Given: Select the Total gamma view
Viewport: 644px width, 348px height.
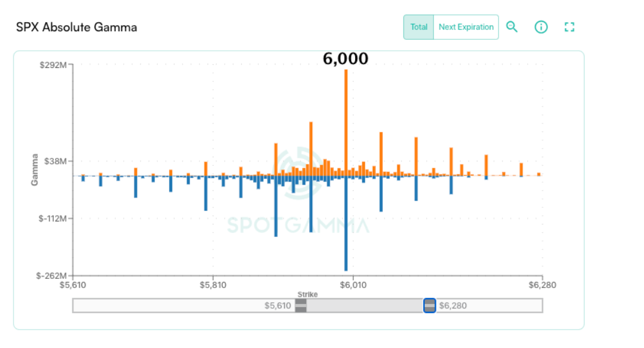Looking at the screenshot, I should coord(419,27).
